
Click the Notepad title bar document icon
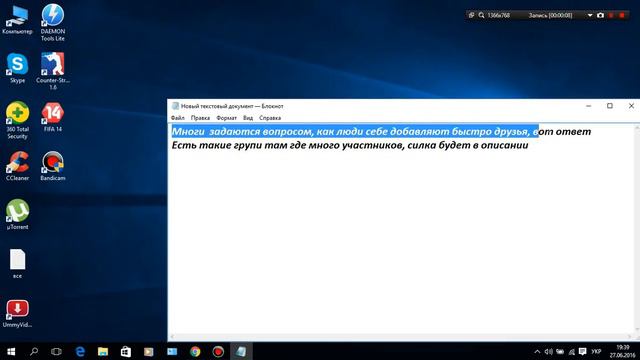[176, 106]
